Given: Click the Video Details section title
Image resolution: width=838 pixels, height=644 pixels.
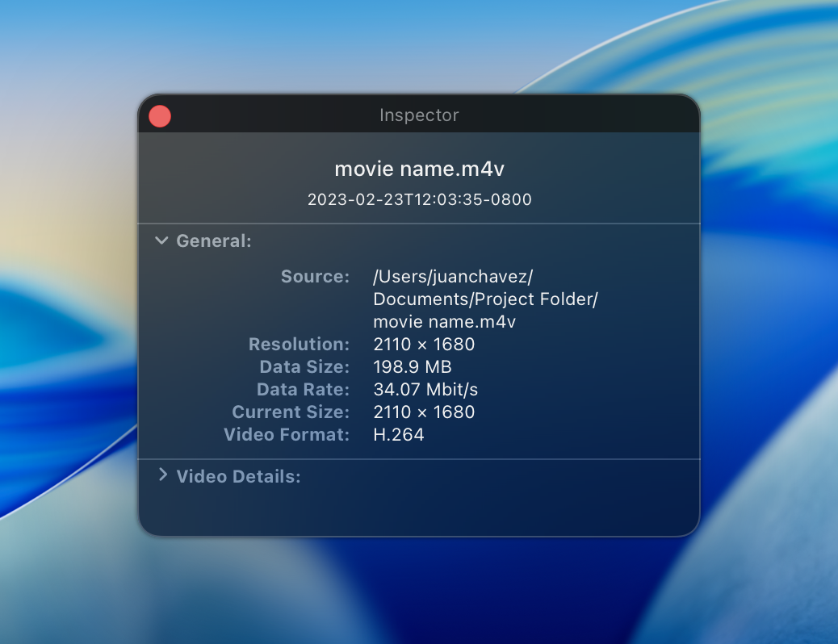Looking at the screenshot, I should tap(237, 476).
